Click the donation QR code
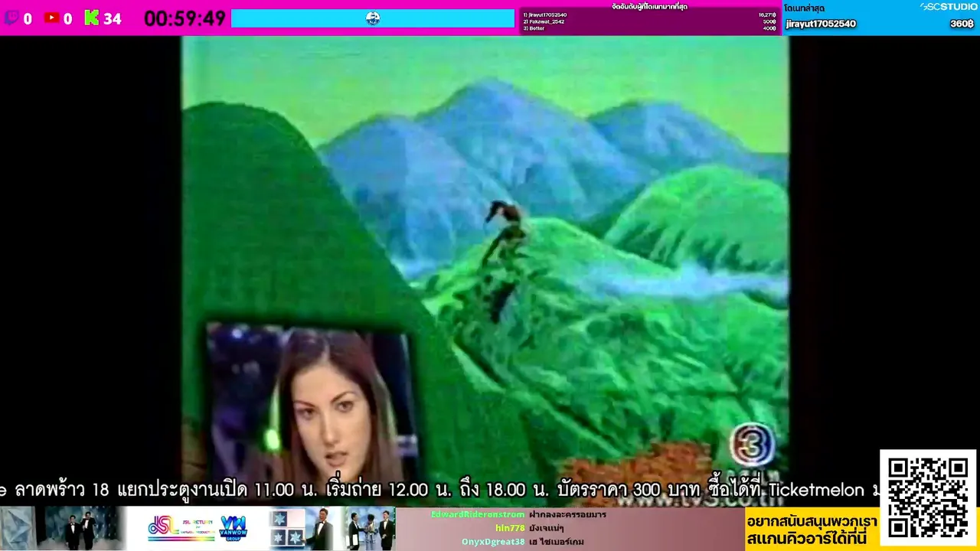Screen dimensions: 980x551 (928, 497)
